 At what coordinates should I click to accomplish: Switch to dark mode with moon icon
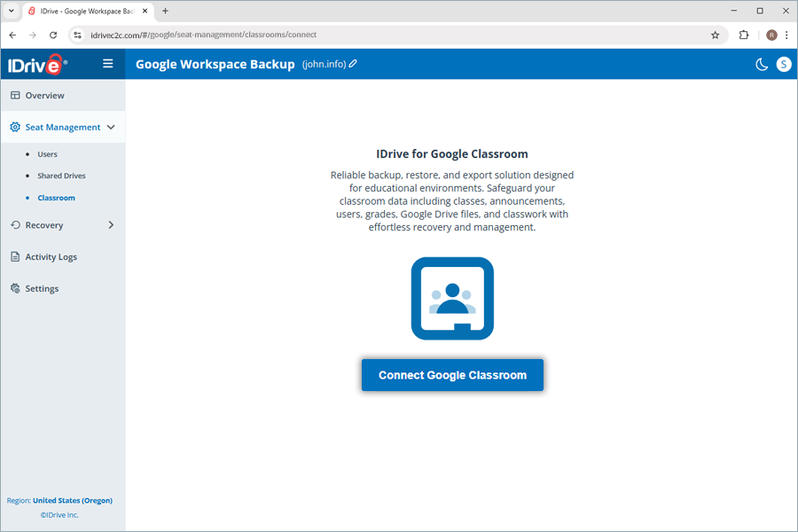pyautogui.click(x=762, y=64)
